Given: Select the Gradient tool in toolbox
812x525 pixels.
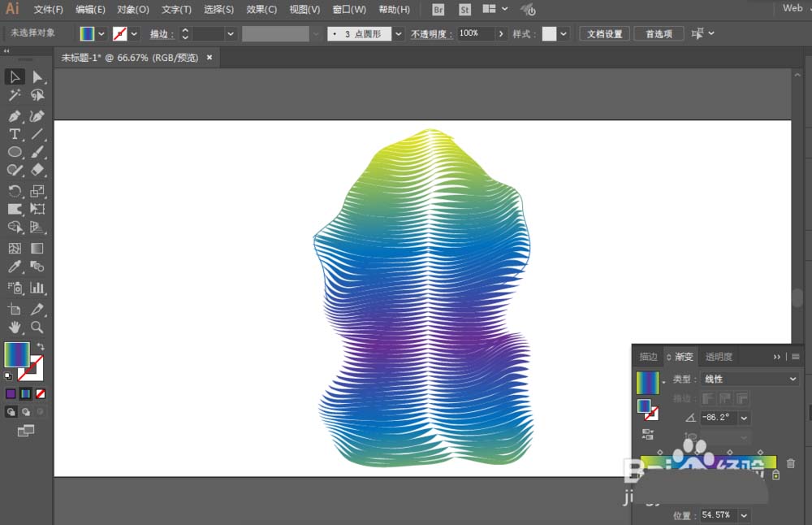Looking at the screenshot, I should 37,248.
